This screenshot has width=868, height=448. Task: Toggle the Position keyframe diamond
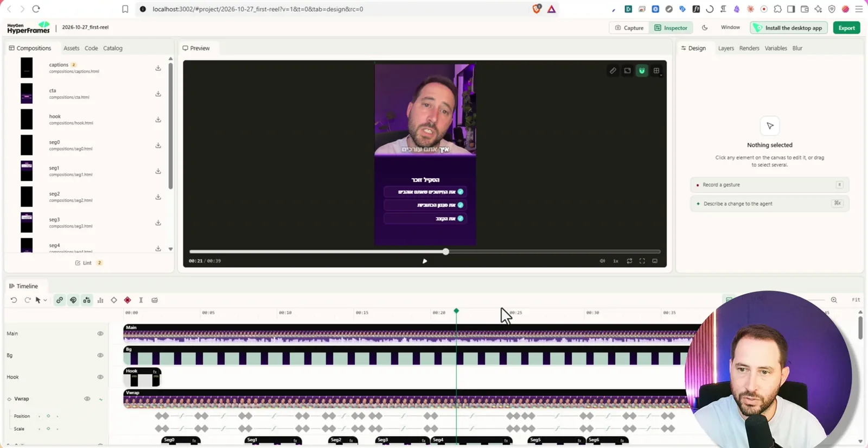pyautogui.click(x=48, y=416)
